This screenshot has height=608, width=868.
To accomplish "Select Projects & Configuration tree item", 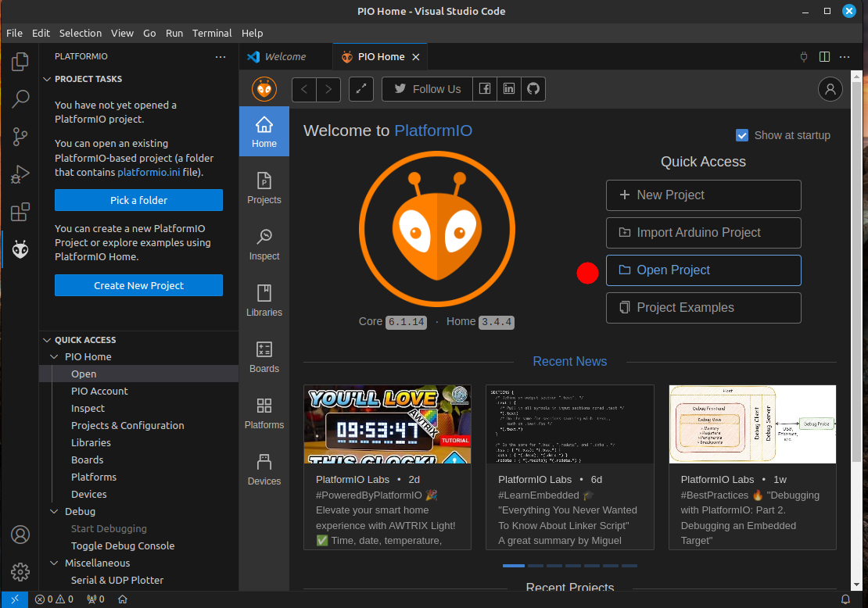I will [138, 425].
